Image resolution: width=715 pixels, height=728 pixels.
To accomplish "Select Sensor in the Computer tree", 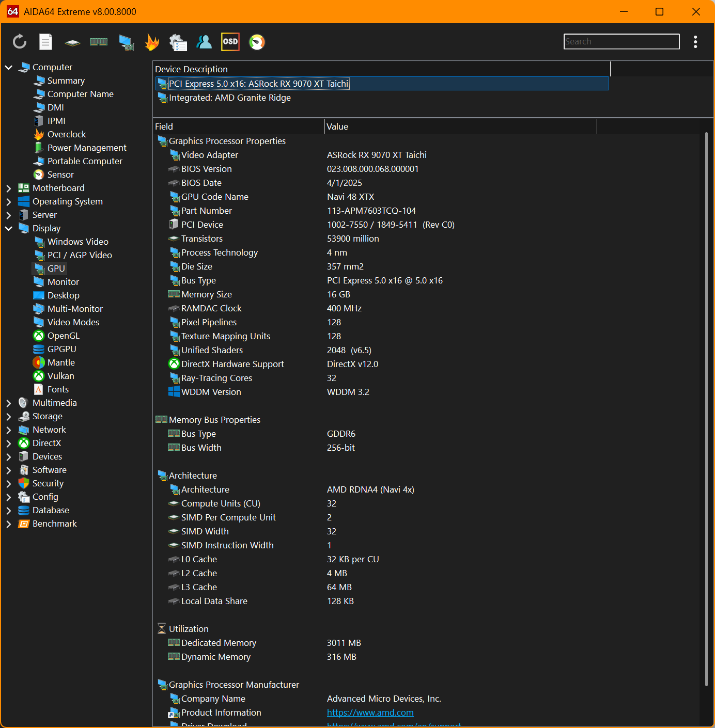I will (60, 175).
